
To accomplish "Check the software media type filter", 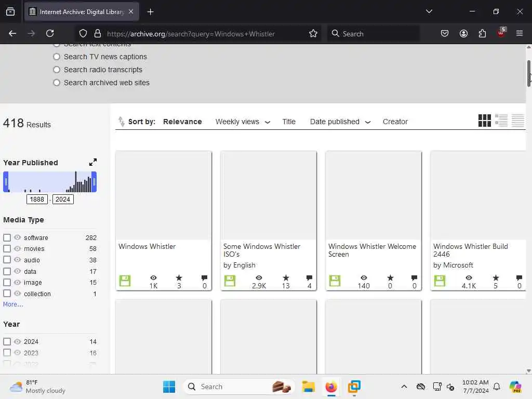I will click(7, 237).
